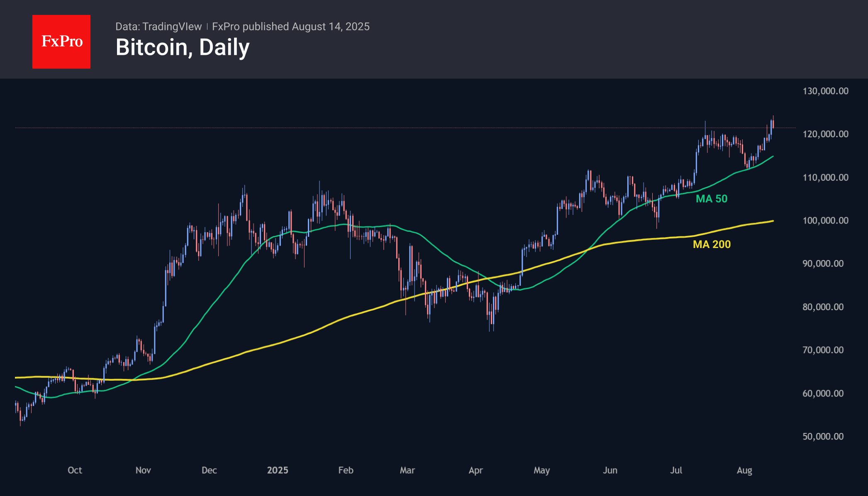
Task: Click the 110,000.00 price axis label
Action: pos(825,177)
